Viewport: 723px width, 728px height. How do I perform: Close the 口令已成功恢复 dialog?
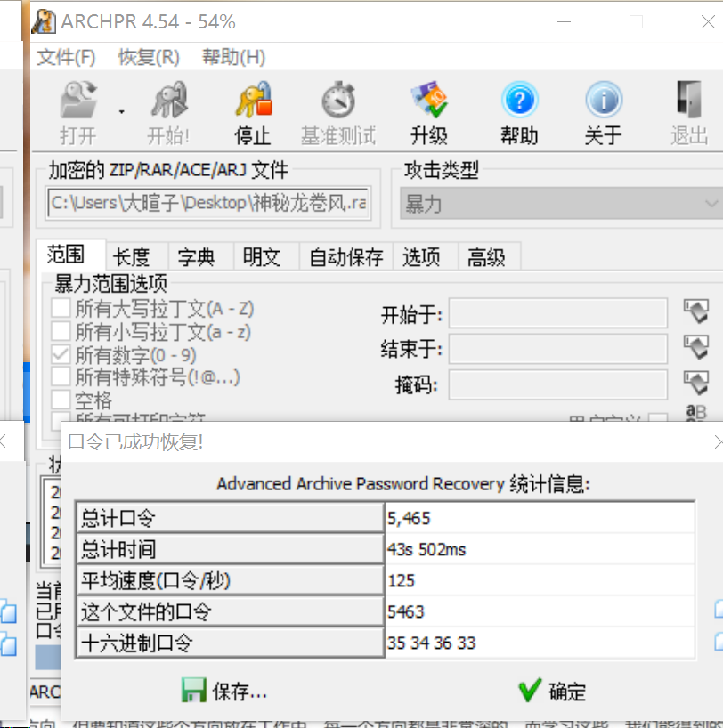[719, 441]
